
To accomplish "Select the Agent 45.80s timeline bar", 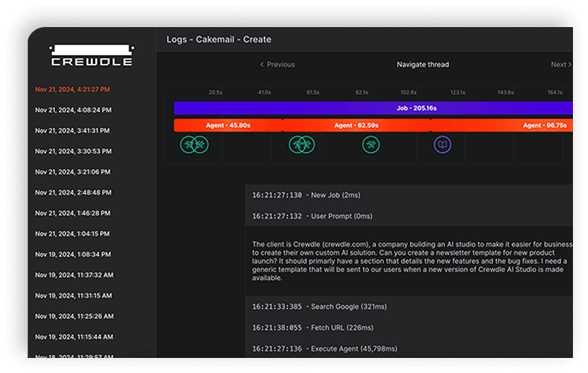I will (228, 126).
